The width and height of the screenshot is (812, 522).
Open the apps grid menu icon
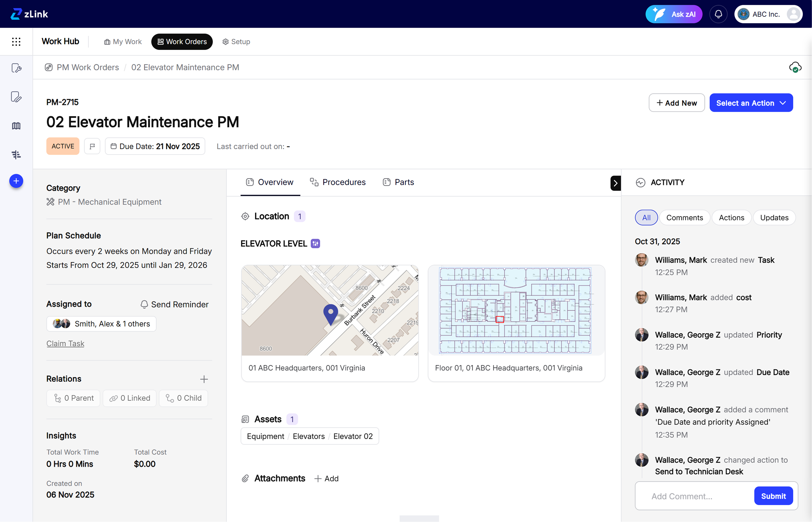pos(16,41)
